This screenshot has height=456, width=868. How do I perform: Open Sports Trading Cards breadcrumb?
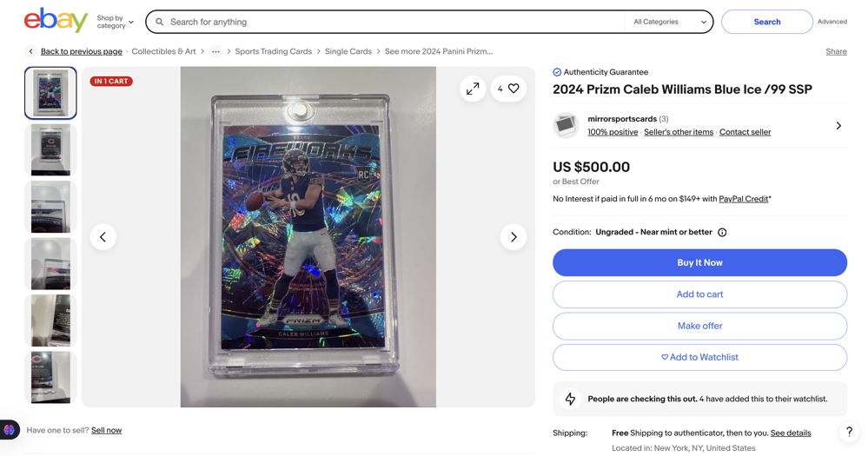pos(274,51)
